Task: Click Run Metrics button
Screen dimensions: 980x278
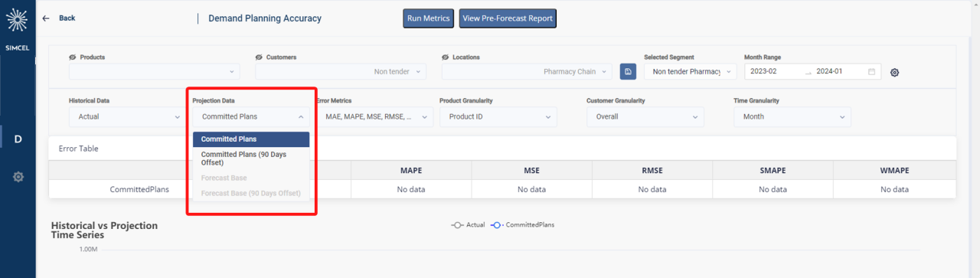Action: [429, 18]
